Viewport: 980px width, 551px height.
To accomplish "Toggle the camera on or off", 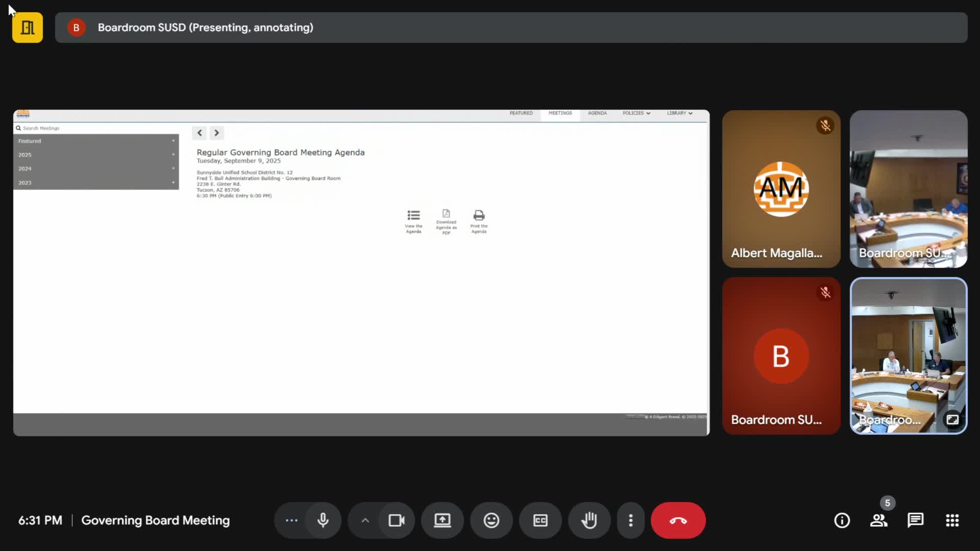I will pos(396,520).
